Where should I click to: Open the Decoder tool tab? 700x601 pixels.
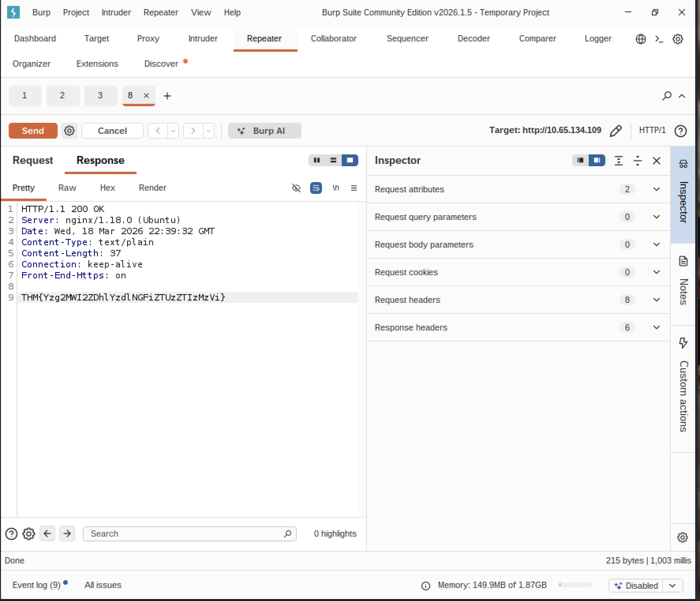click(474, 39)
